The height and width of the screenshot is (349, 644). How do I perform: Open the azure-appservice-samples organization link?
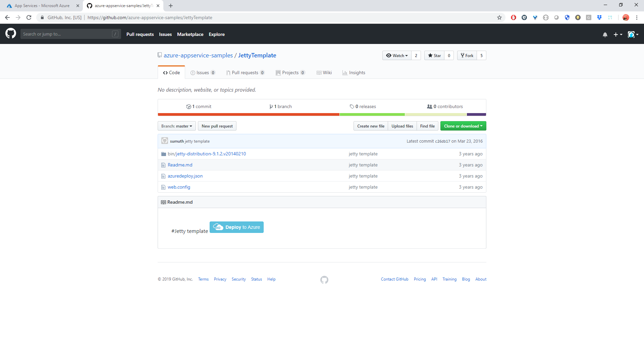coord(198,55)
